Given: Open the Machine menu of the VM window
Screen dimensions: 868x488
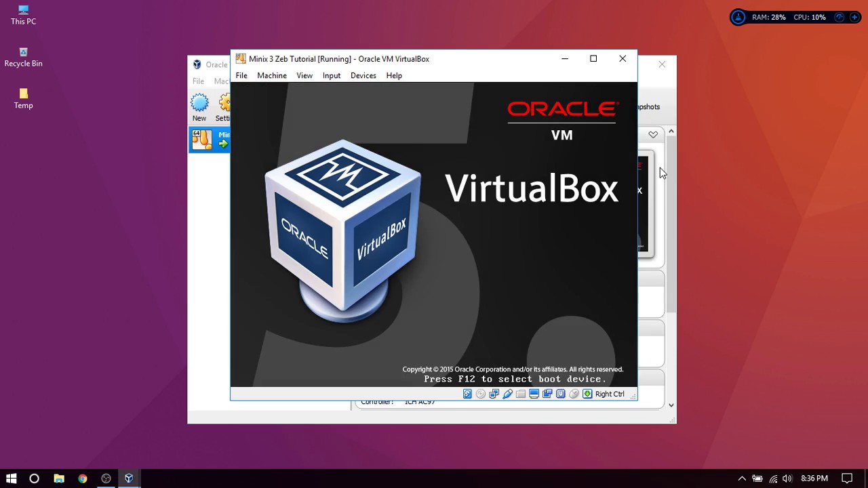Looking at the screenshot, I should coord(272,75).
